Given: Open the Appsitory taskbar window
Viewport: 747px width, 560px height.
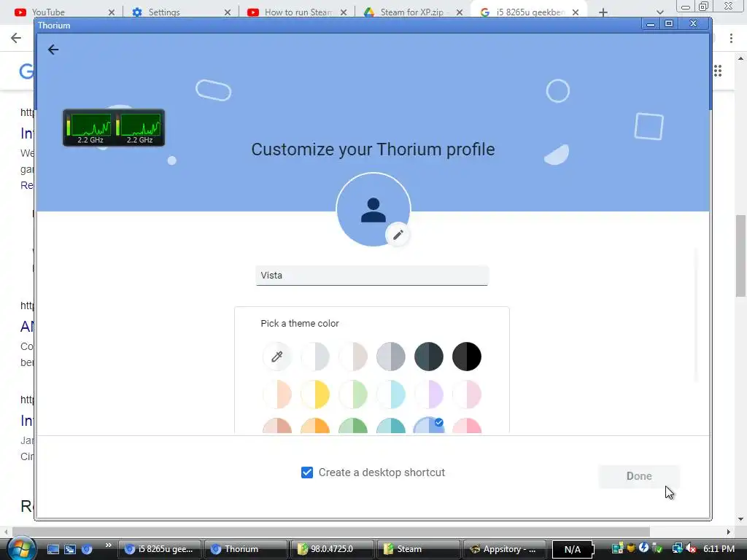Looking at the screenshot, I should tap(505, 549).
